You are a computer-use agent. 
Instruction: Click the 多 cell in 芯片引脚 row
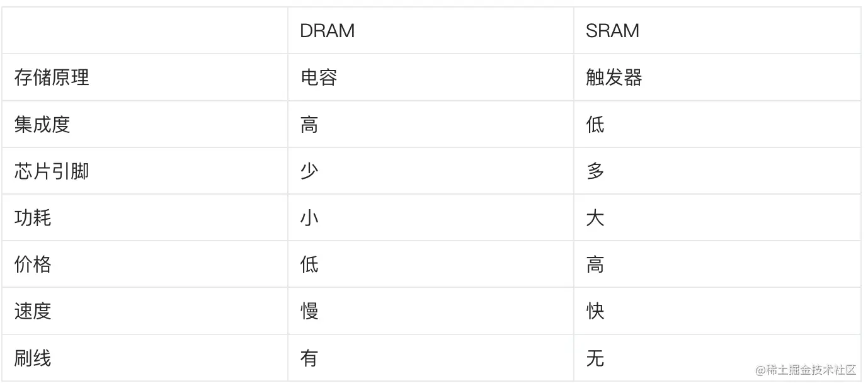tap(595, 171)
